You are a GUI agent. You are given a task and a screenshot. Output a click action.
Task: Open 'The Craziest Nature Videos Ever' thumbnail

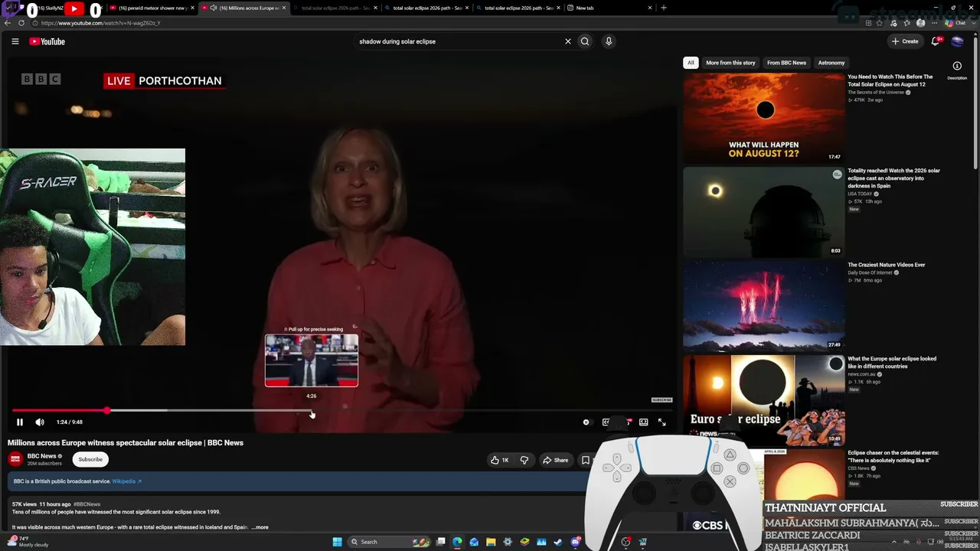[x=763, y=305]
